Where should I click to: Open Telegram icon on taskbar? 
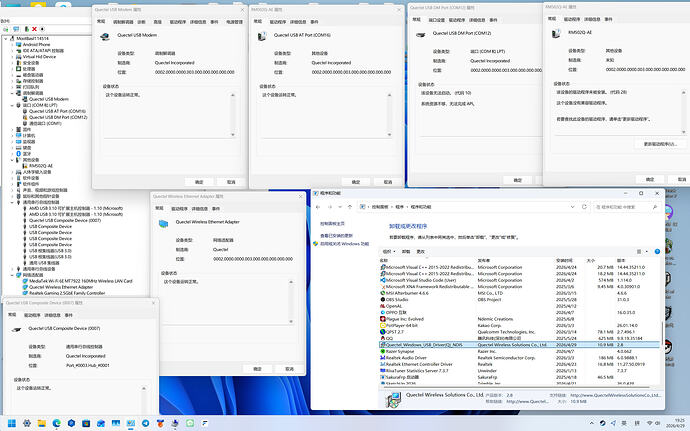146,423
